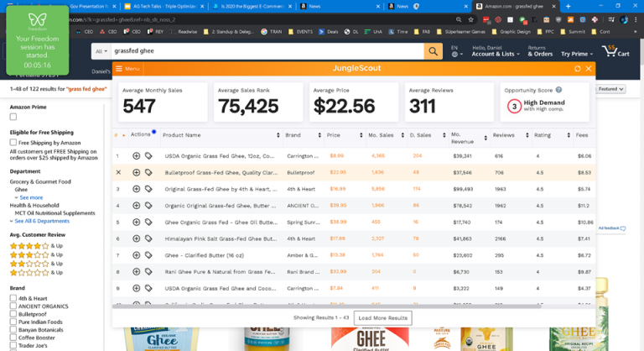Check the Pure Indian Foods brand filter
The height and width of the screenshot is (351, 644).
coord(13,322)
